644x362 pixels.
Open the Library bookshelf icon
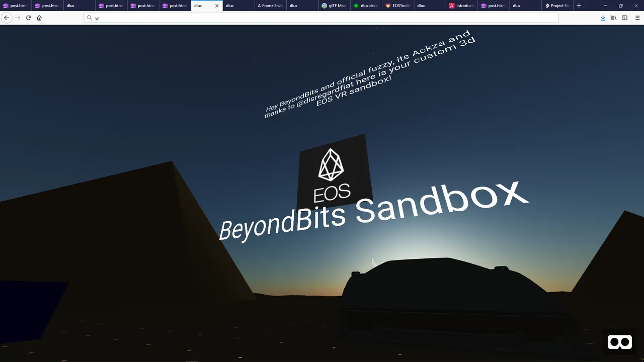pyautogui.click(x=614, y=18)
